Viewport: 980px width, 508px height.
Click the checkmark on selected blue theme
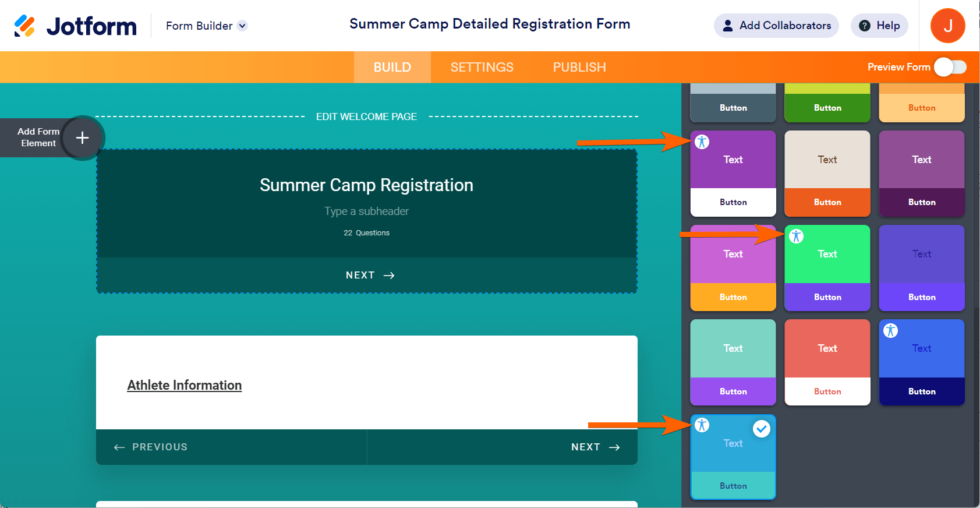point(762,429)
